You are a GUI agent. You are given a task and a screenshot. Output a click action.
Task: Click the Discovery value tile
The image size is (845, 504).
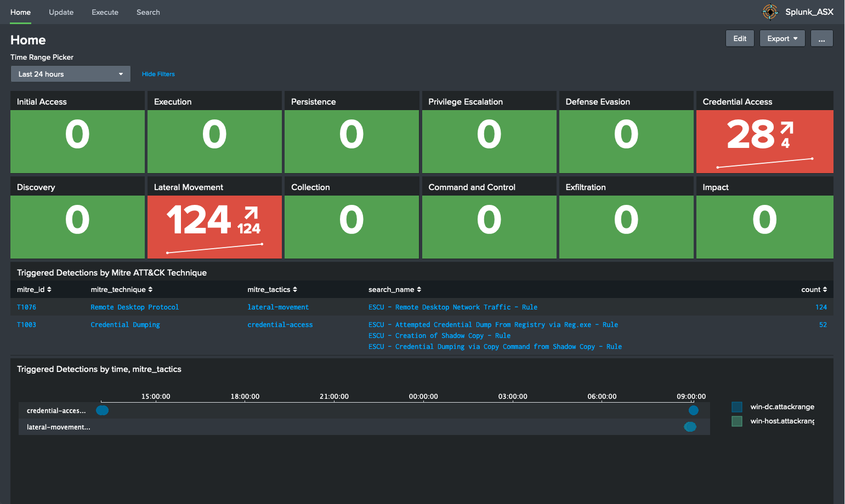coord(77,227)
